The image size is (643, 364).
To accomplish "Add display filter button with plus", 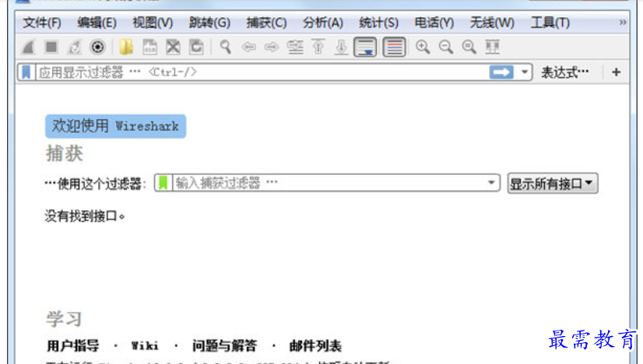I will [x=616, y=72].
